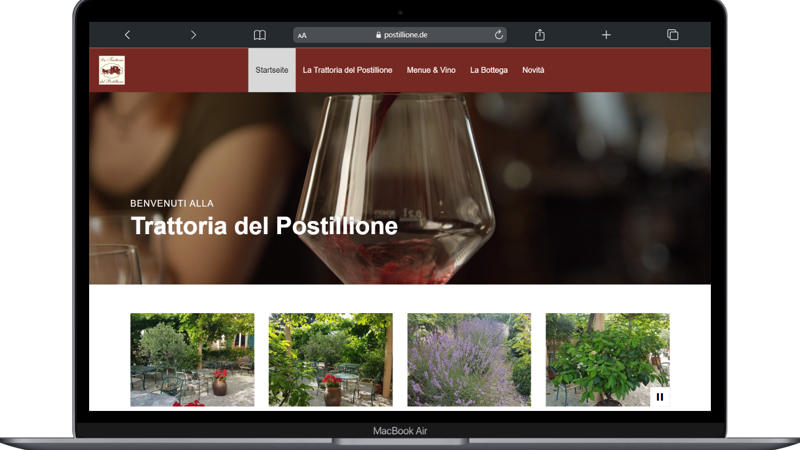The width and height of the screenshot is (800, 450).
Task: Click the forward navigation arrow
Action: pos(193,35)
